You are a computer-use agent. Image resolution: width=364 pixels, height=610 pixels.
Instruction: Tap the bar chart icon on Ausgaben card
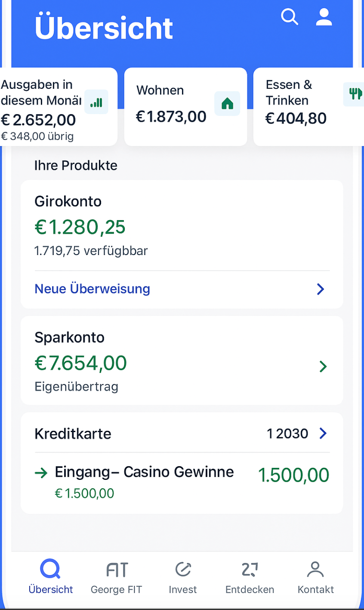(96, 102)
